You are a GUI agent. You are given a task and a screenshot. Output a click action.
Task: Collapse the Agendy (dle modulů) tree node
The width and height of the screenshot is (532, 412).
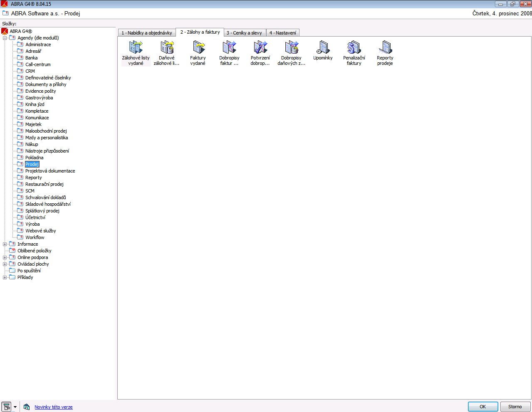[x=5, y=38]
